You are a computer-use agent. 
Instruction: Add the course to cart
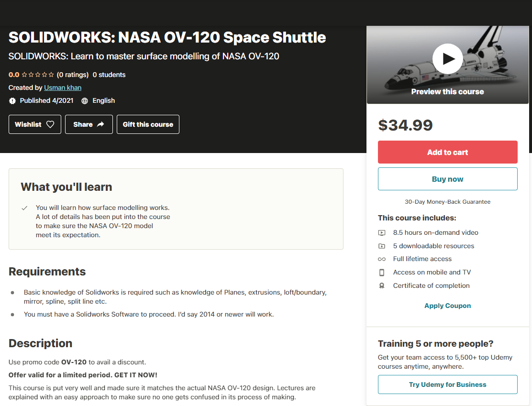tap(447, 152)
